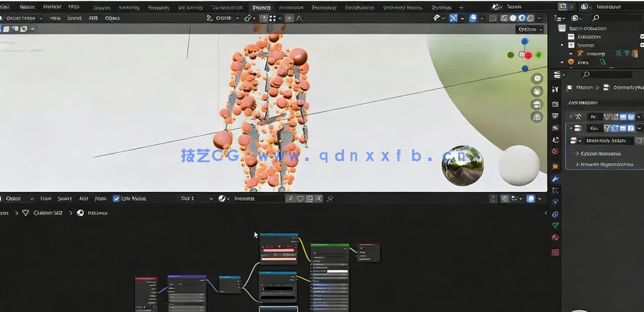The image size is (644, 312).
Task: Open the Material properties tab
Action: pos(555,237)
